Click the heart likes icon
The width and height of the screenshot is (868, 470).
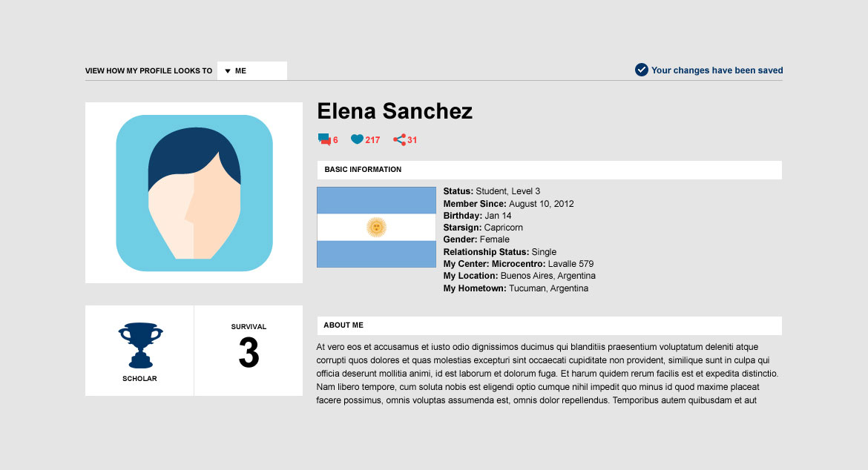(357, 139)
